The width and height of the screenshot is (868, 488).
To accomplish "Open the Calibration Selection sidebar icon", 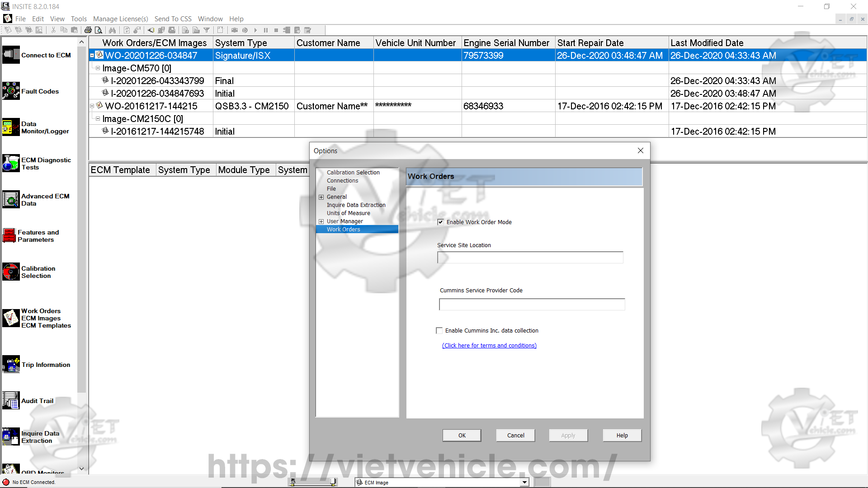I will (x=11, y=272).
